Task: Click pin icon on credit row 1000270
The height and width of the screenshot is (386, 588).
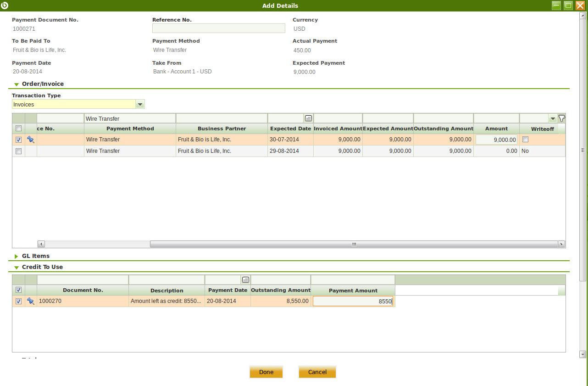Action: click(x=31, y=301)
